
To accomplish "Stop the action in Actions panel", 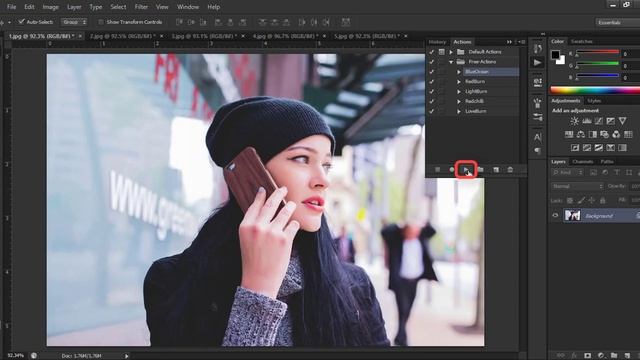I will click(438, 169).
